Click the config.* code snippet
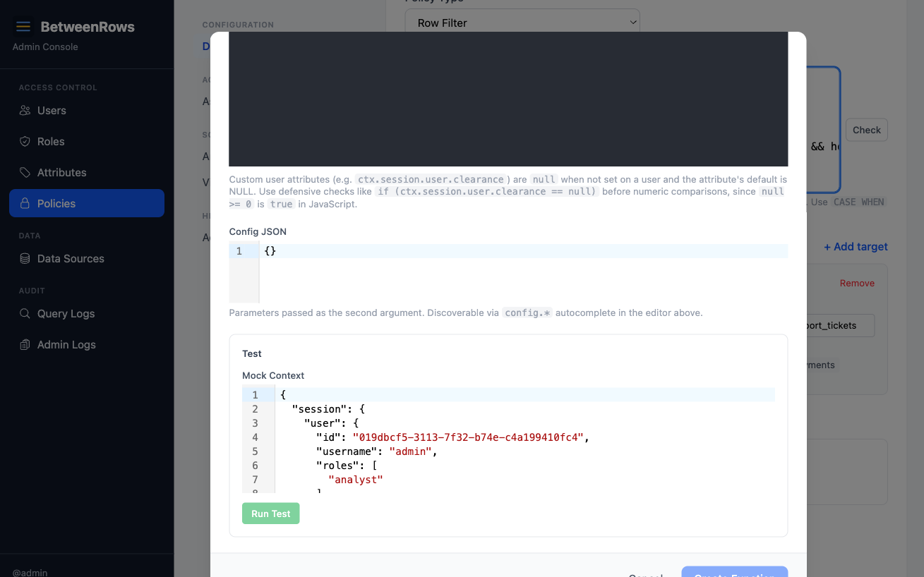 point(527,312)
